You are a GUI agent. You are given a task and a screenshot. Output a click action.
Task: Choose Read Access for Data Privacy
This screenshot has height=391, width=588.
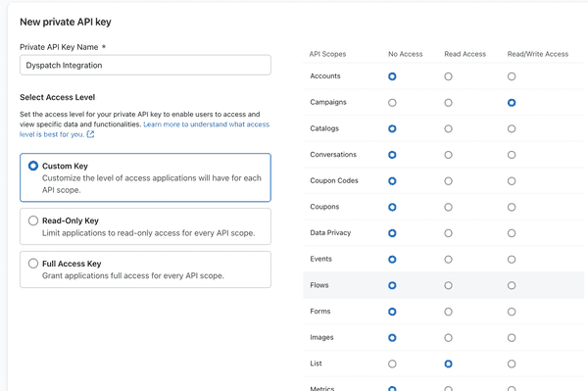[x=448, y=233]
